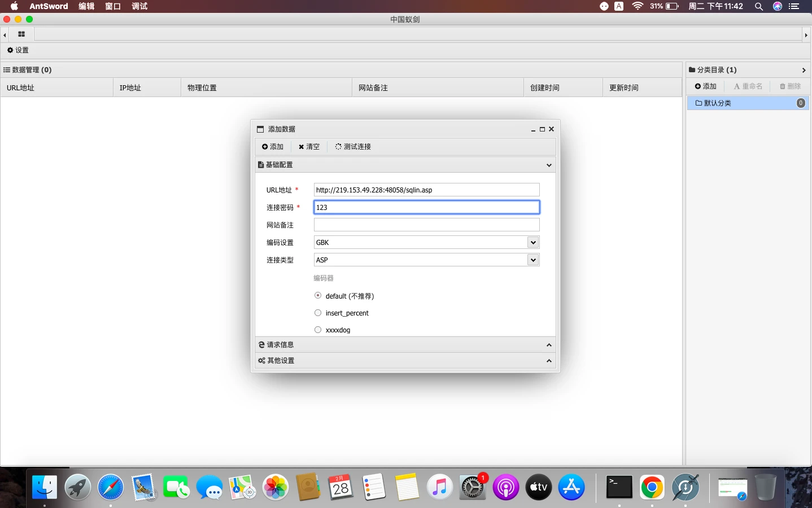Focus the URL地址 input field
This screenshot has height=508, width=812.
click(x=426, y=190)
